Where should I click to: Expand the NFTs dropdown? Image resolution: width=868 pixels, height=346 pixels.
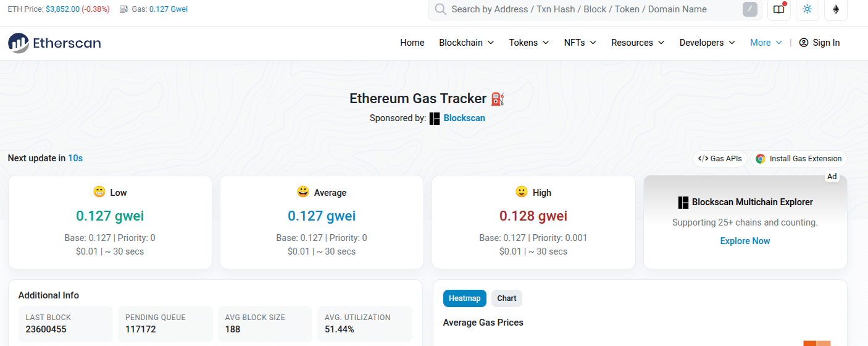(x=580, y=43)
